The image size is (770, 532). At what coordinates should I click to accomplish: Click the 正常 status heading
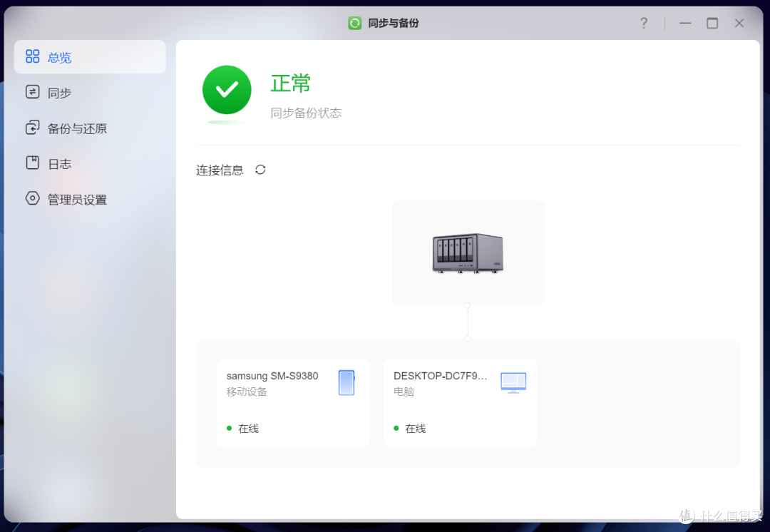click(x=291, y=83)
